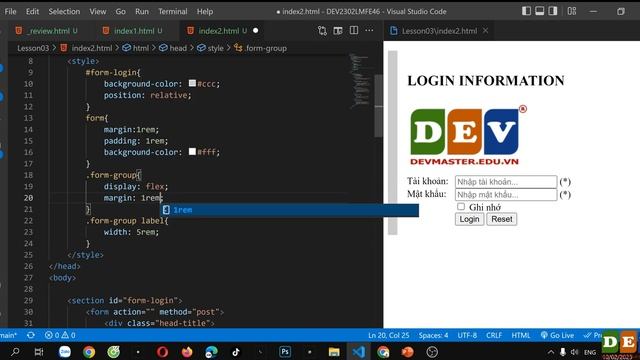Screen dimensions: 640x360
Task: Click the sync changes icon in status bar
Action: click(31, 335)
